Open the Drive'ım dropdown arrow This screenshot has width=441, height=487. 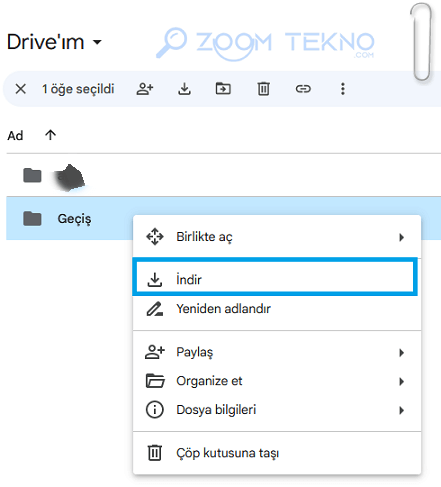97,42
